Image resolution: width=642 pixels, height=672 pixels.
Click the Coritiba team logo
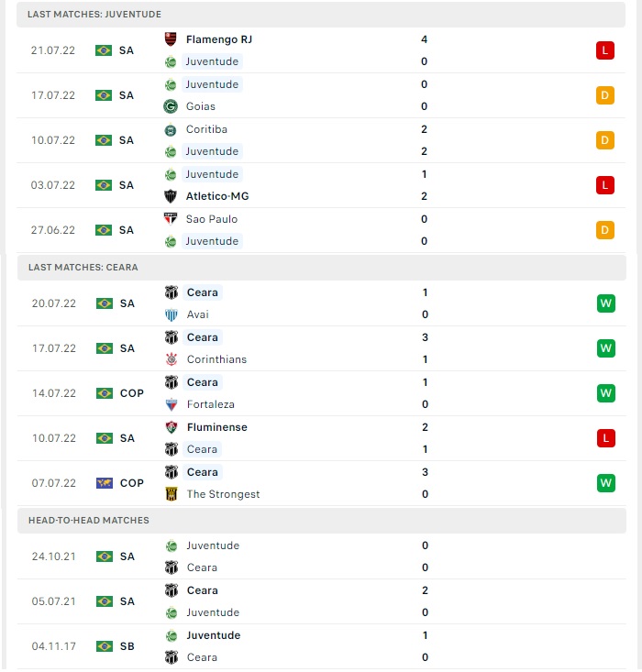(x=171, y=129)
